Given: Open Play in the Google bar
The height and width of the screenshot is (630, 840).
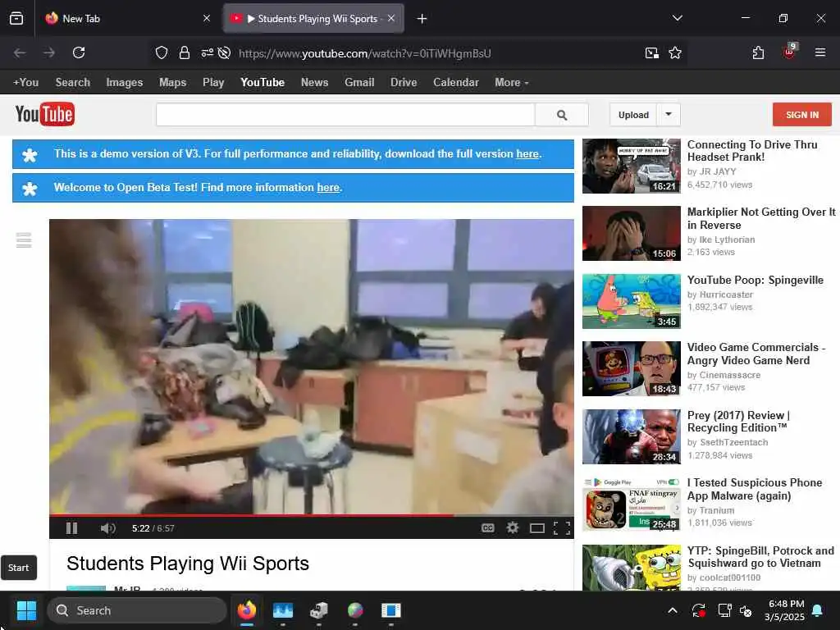Looking at the screenshot, I should 213,83.
